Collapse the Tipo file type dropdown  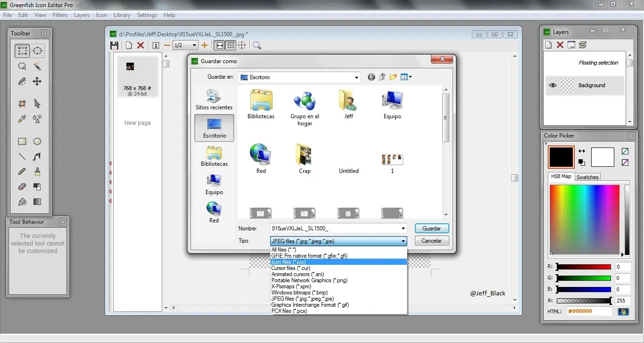[x=403, y=241]
